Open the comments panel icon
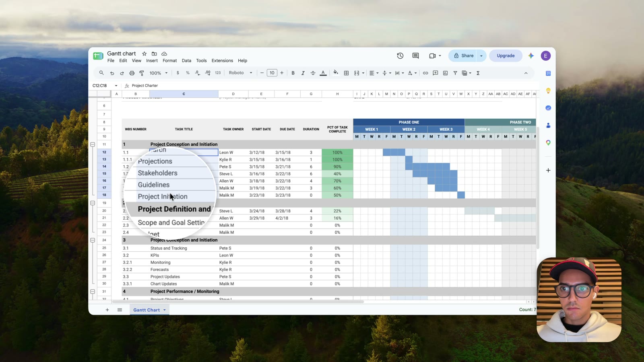This screenshot has height=362, width=644. pyautogui.click(x=415, y=56)
